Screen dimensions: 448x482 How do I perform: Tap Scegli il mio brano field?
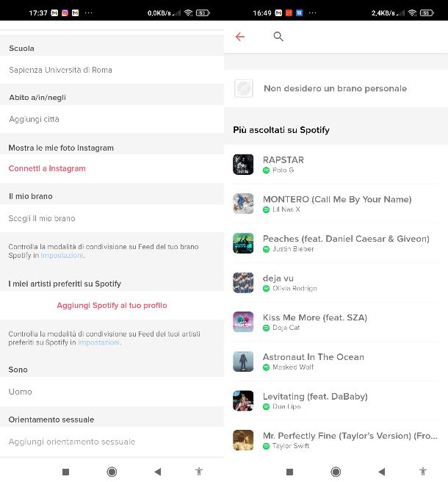click(112, 218)
